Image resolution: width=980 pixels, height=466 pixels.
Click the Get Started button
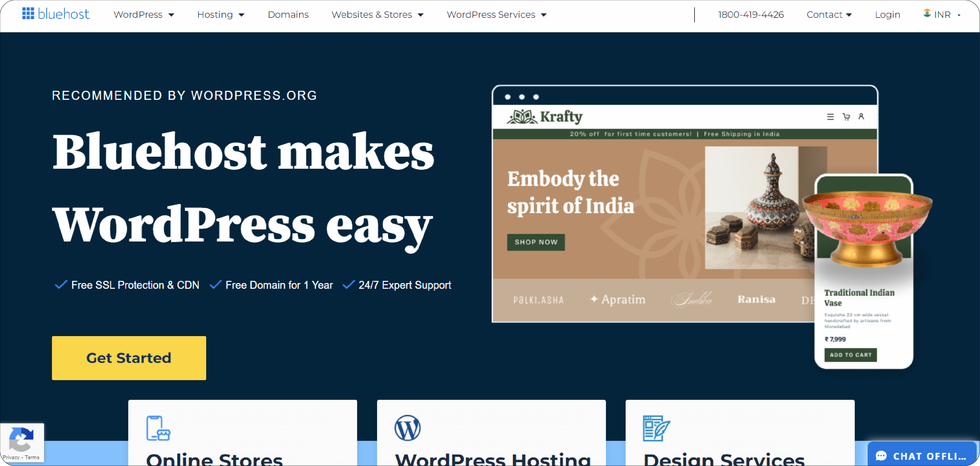coord(129,358)
